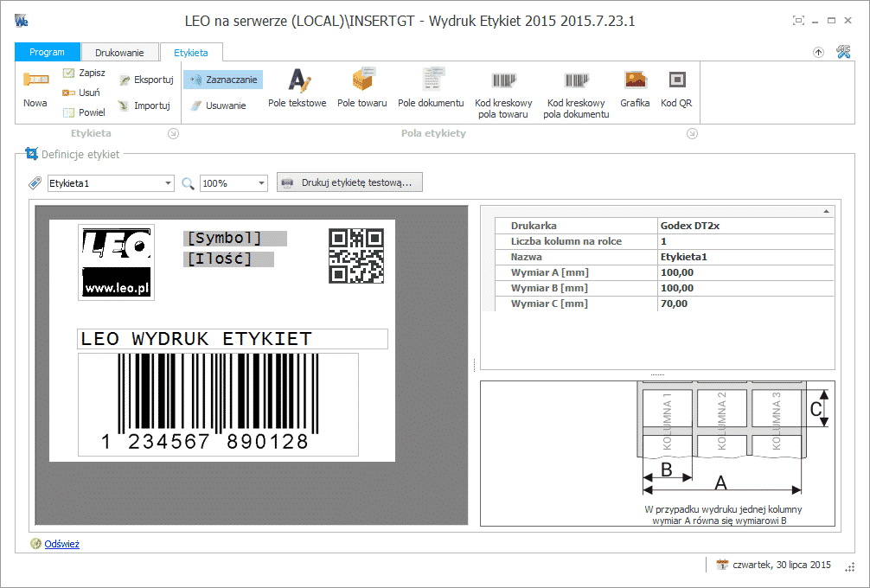
Task: Click the magnifier zoom icon
Action: pyautogui.click(x=188, y=183)
